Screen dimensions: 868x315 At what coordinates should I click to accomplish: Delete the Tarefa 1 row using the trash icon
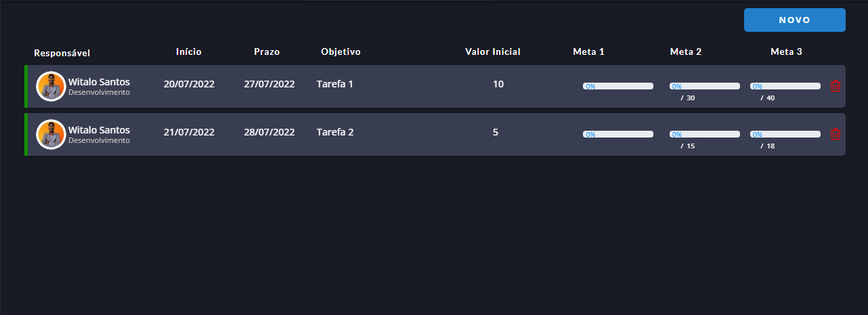pos(836,86)
